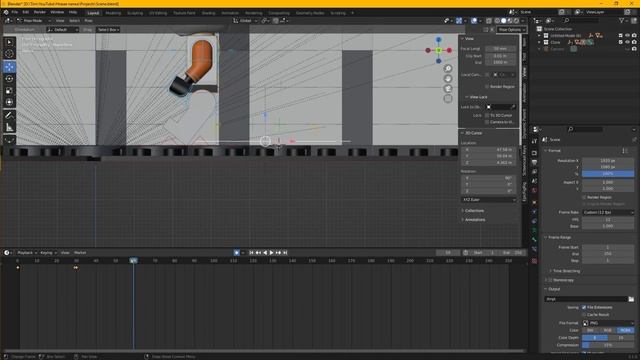Click the pan view hand gizmo
The width and height of the screenshot is (640, 360).
click(x=448, y=78)
